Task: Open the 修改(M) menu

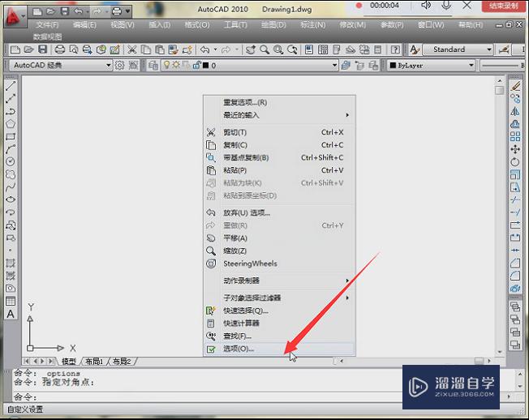Action: tap(353, 25)
